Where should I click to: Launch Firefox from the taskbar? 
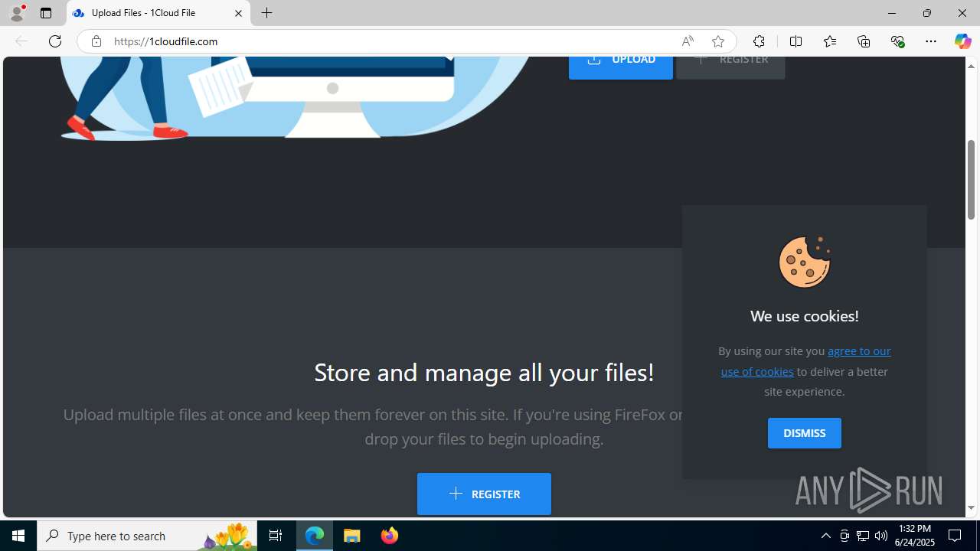coord(389,536)
